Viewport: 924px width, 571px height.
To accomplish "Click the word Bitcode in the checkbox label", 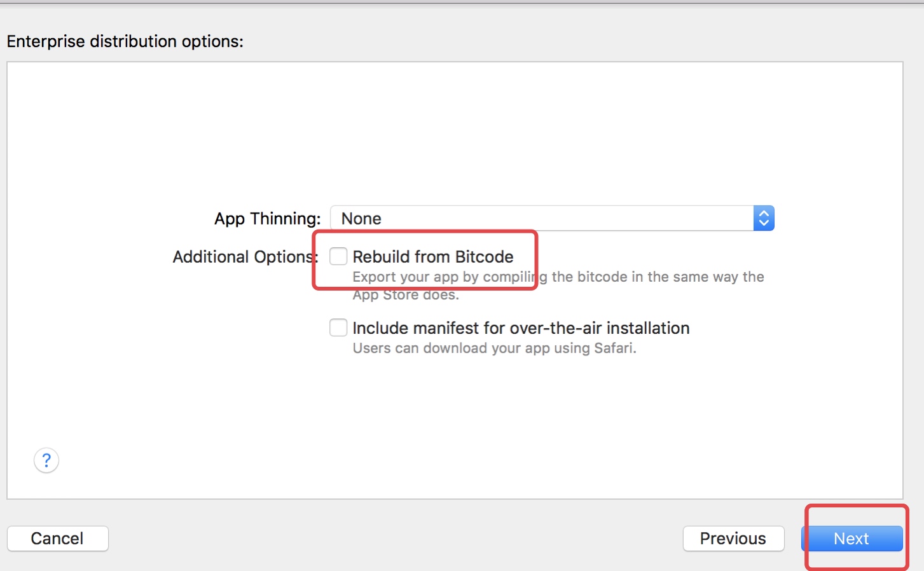I will point(484,257).
